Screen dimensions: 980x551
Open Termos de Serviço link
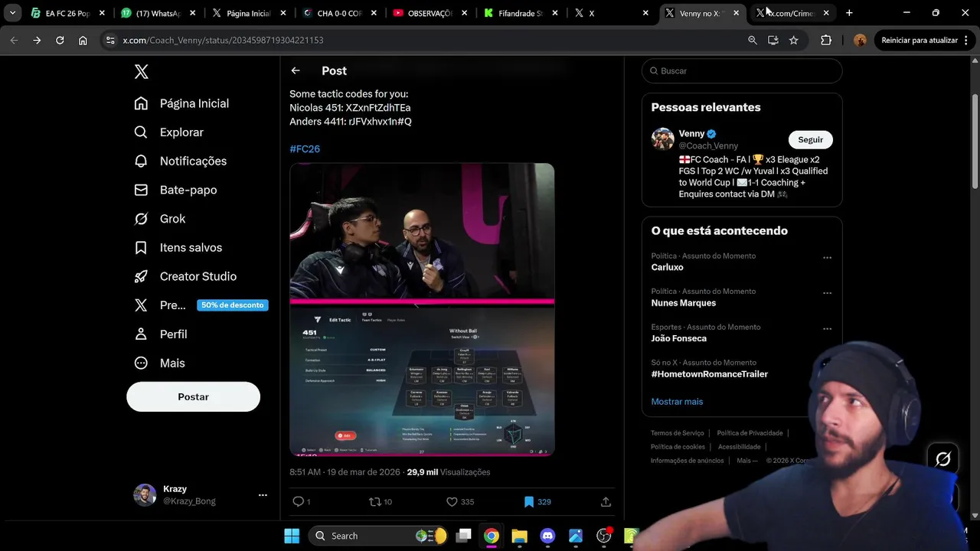(678, 433)
